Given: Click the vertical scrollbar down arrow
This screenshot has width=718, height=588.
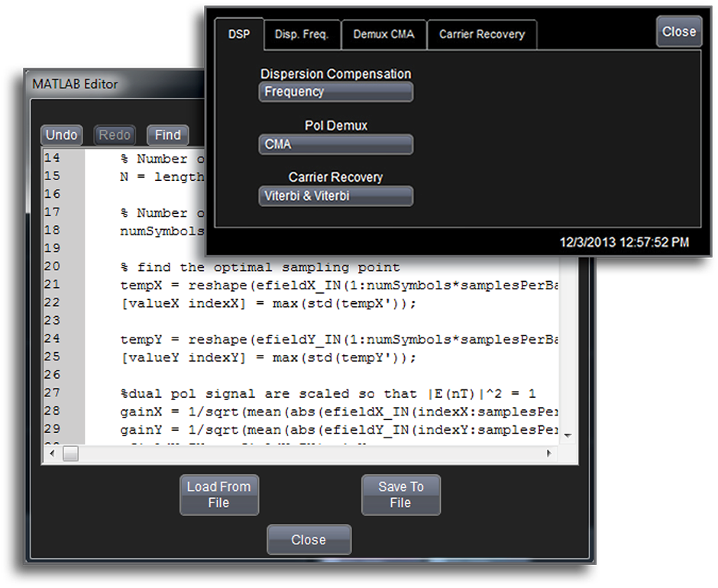Looking at the screenshot, I should pos(568,435).
